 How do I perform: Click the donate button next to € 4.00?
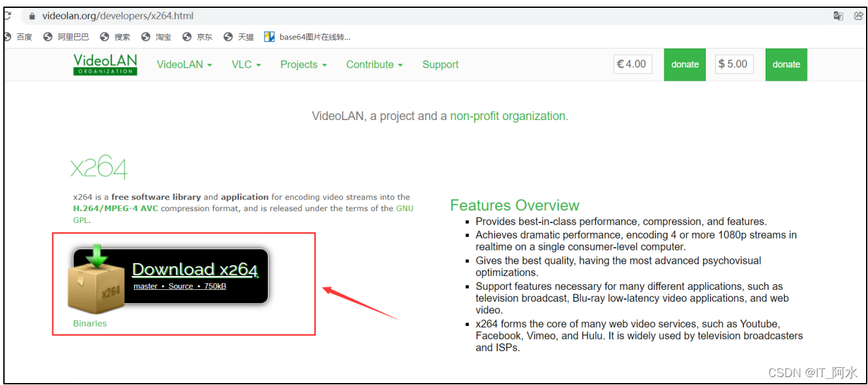coord(685,64)
